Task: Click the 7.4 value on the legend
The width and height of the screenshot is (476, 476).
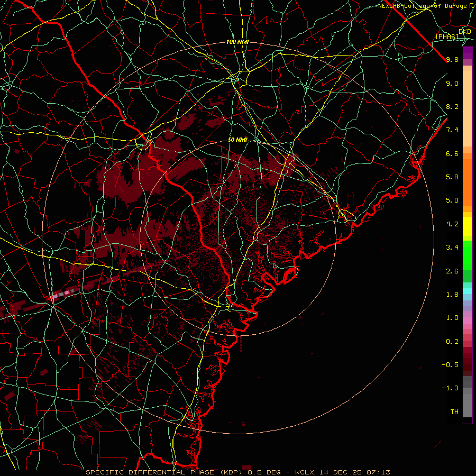Action: [452, 130]
